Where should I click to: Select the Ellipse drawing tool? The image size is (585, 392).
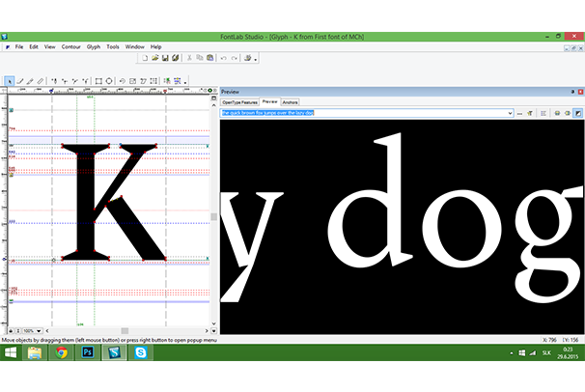pyautogui.click(x=109, y=81)
